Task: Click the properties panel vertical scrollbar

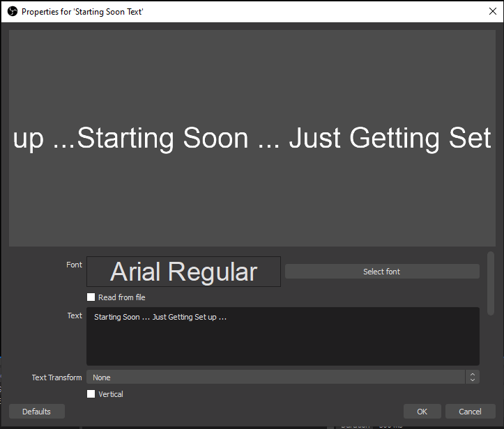Action: pyautogui.click(x=491, y=282)
